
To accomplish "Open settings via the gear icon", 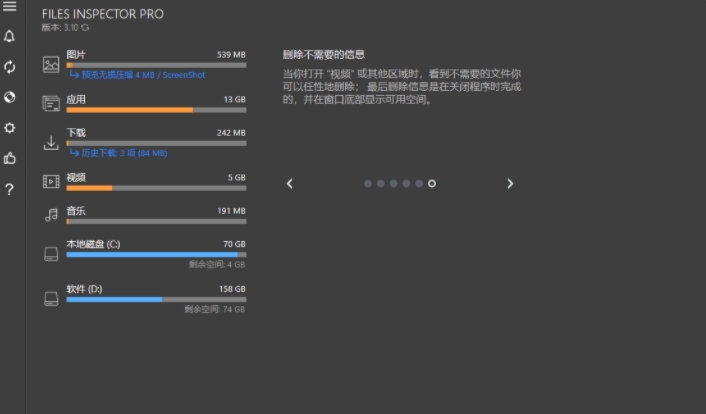I will point(10,128).
